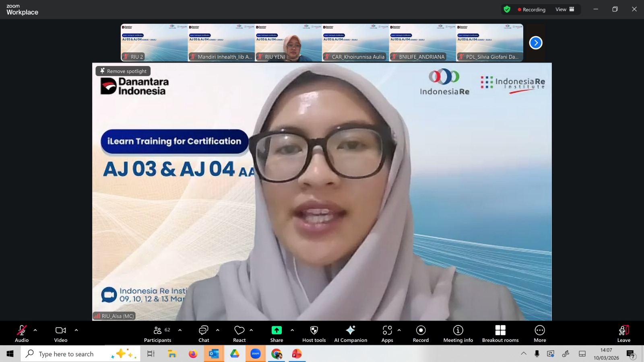
Task: Leave the meeting
Action: point(623,334)
